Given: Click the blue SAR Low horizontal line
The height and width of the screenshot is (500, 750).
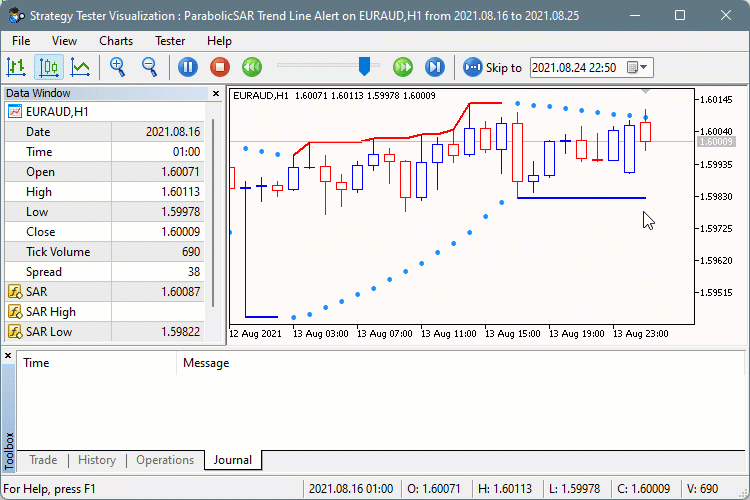Looking at the screenshot, I should (582, 198).
